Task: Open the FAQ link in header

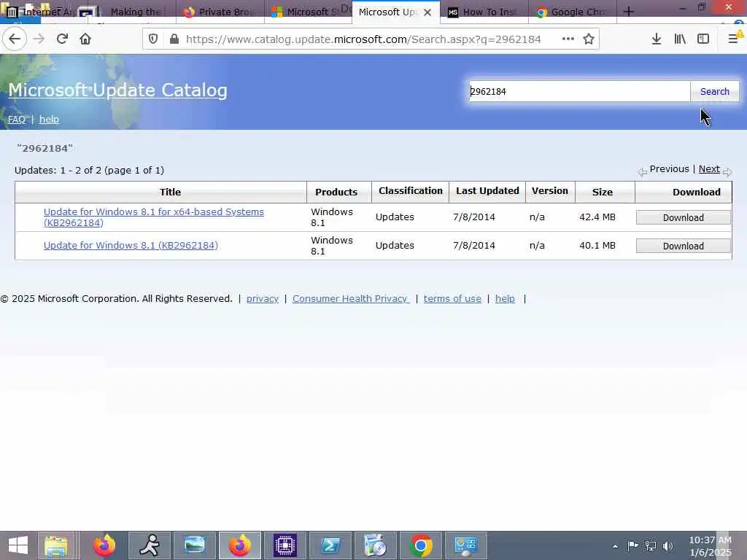Action: pos(17,119)
